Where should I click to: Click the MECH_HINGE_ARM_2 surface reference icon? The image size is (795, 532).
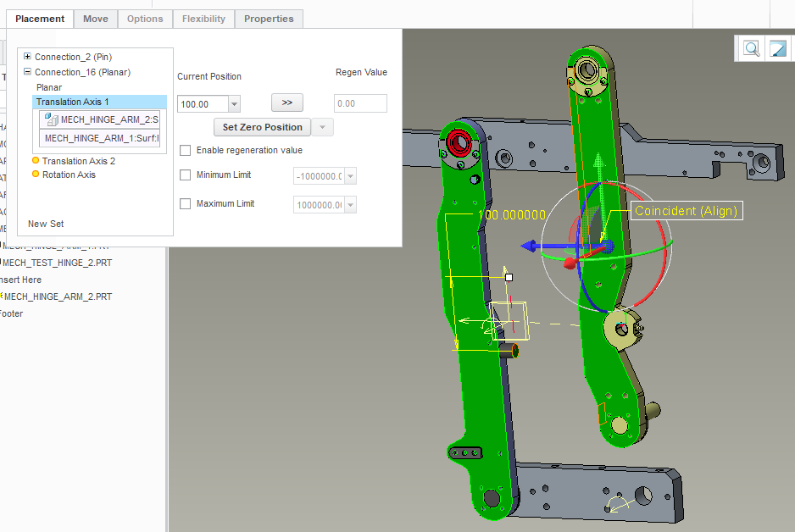(x=51, y=119)
